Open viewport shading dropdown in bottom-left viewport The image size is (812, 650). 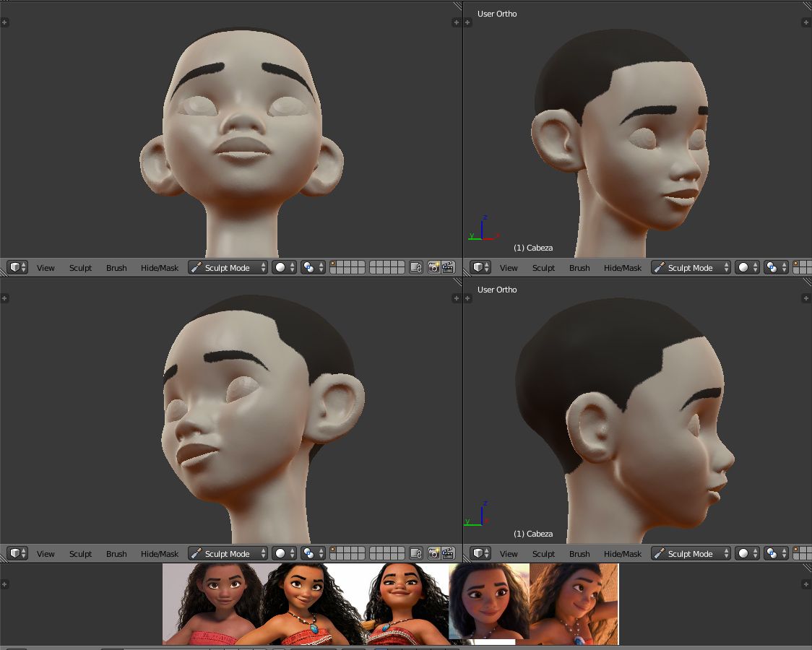click(x=285, y=553)
